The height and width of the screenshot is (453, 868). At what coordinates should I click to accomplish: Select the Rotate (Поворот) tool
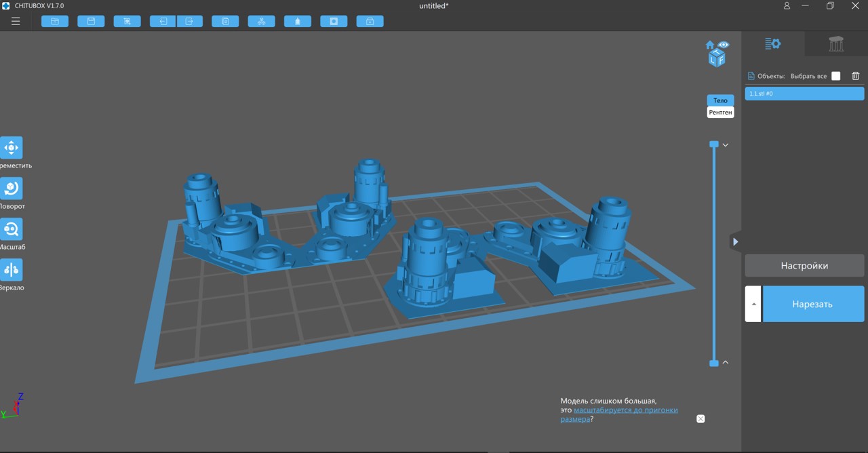(12, 189)
